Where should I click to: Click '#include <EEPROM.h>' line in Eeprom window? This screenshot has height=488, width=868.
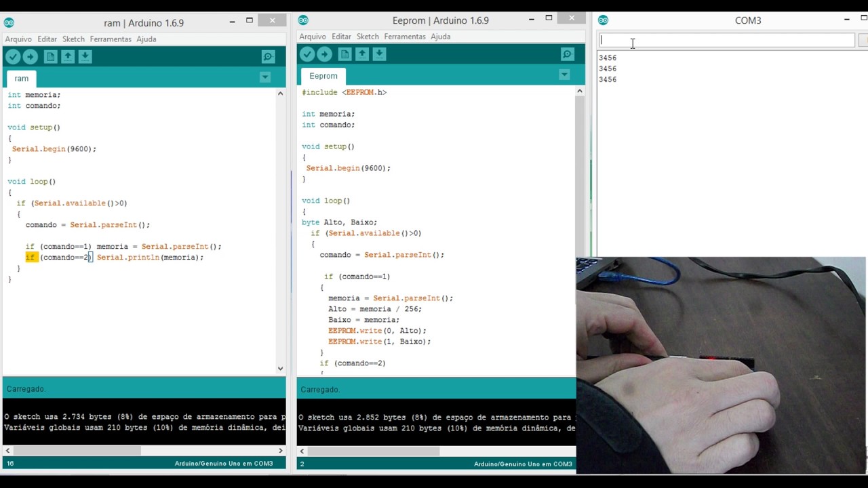click(x=344, y=92)
